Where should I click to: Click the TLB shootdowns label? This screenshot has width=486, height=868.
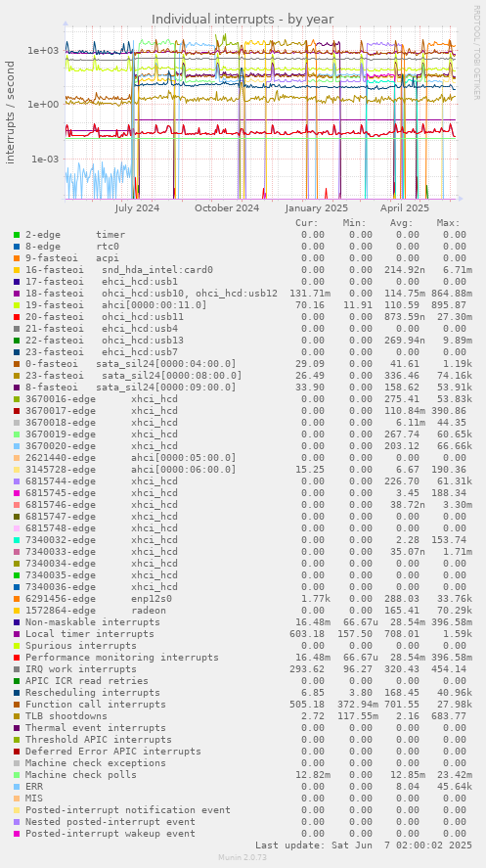coord(66,715)
